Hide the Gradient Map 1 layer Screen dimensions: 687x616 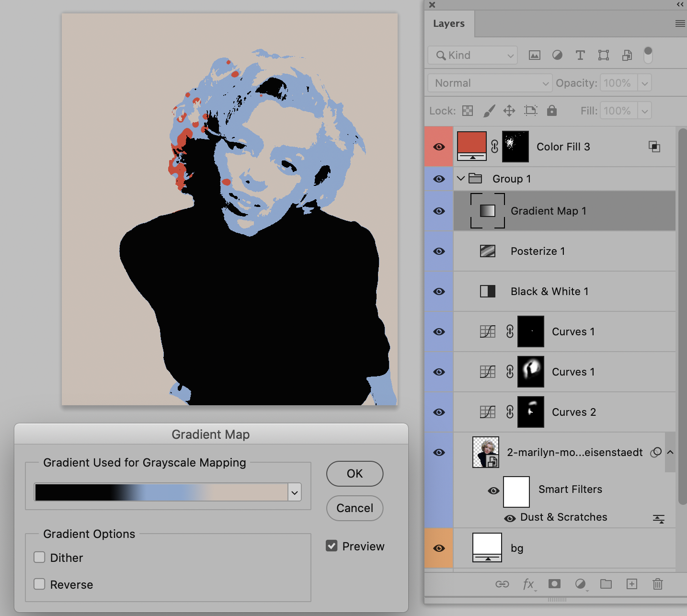439,211
